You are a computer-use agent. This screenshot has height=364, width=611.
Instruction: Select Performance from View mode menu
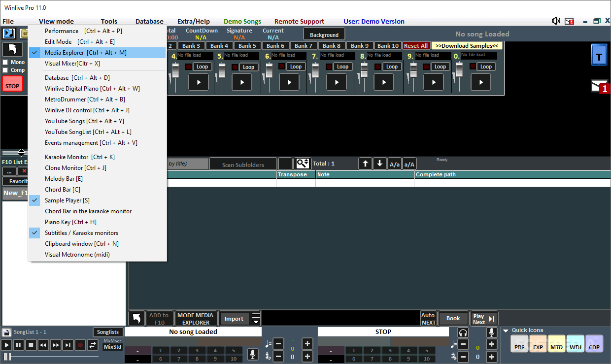coord(98,31)
